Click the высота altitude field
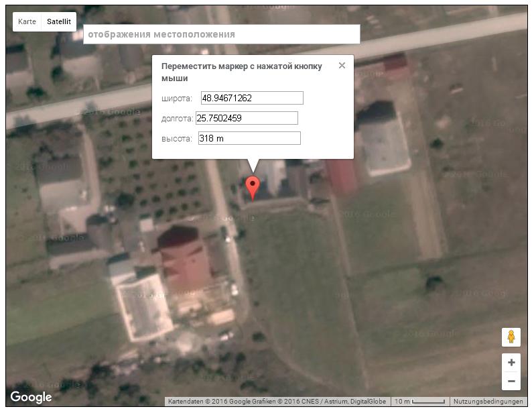Image resolution: width=532 pixels, height=409 pixels. tap(249, 138)
